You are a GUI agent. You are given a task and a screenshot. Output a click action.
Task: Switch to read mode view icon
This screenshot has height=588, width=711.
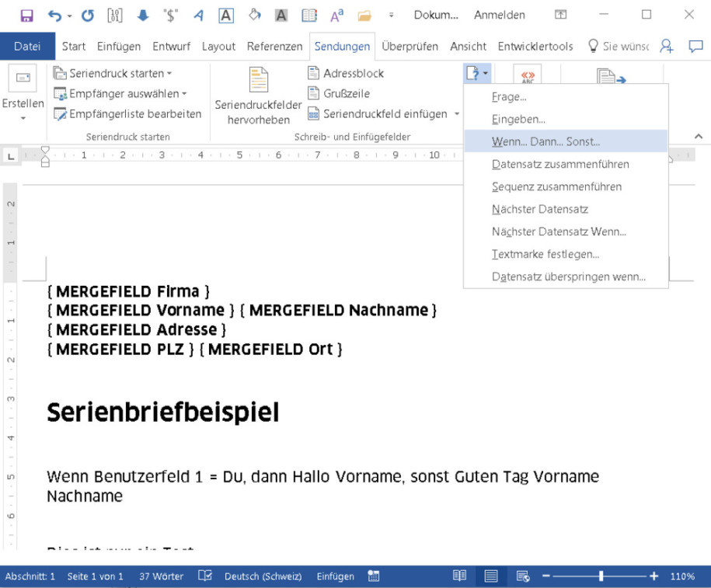pyautogui.click(x=459, y=576)
